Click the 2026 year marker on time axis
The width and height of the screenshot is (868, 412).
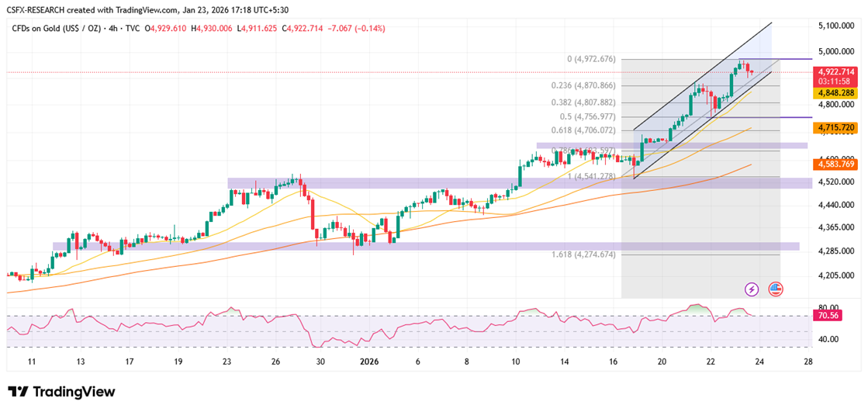[x=368, y=362]
